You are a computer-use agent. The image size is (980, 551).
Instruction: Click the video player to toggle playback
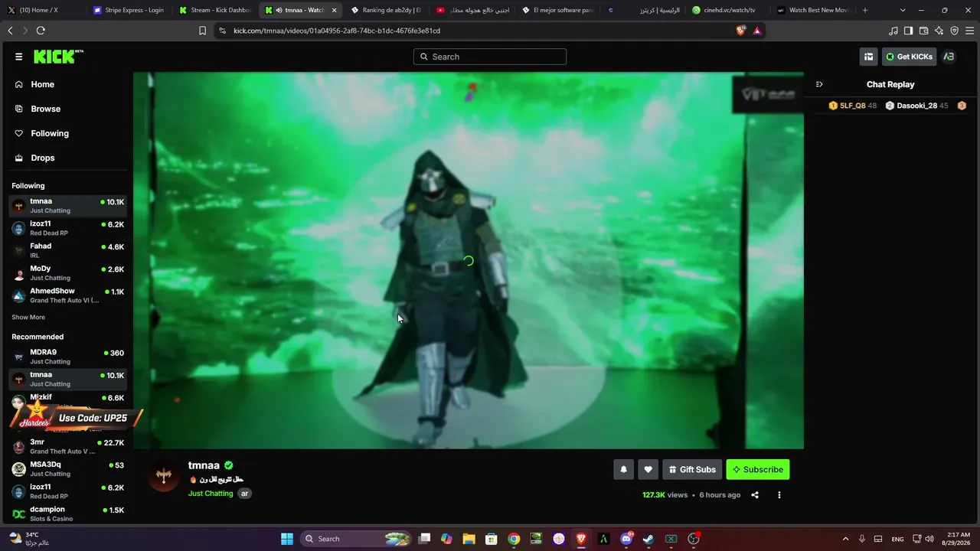pyautogui.click(x=469, y=260)
